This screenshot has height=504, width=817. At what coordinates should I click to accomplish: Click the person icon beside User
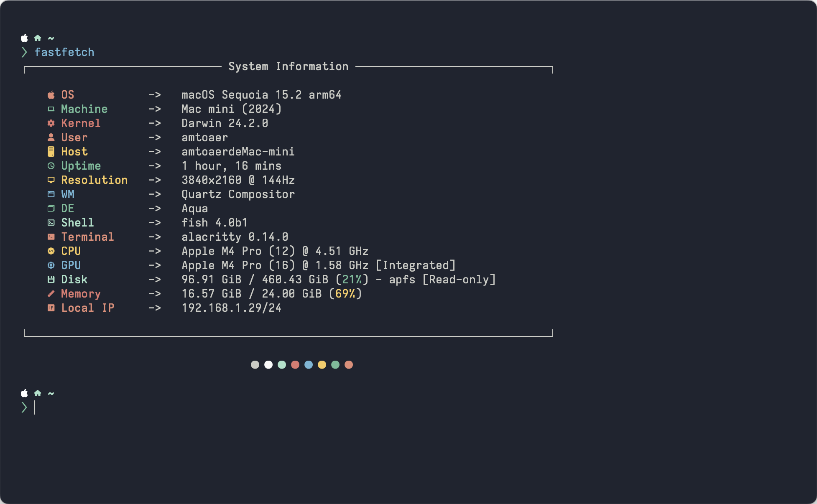(x=51, y=137)
